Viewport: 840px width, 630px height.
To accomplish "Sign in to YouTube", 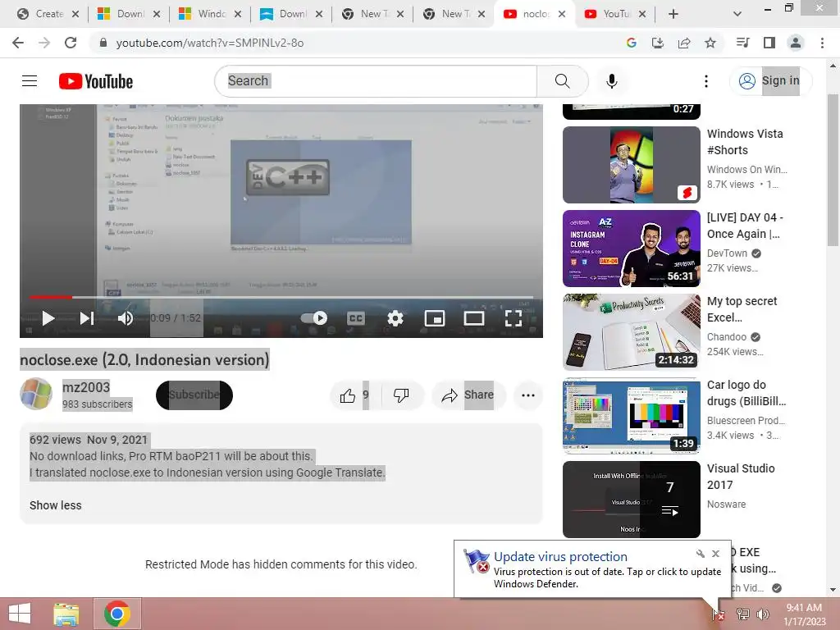I will (x=770, y=81).
